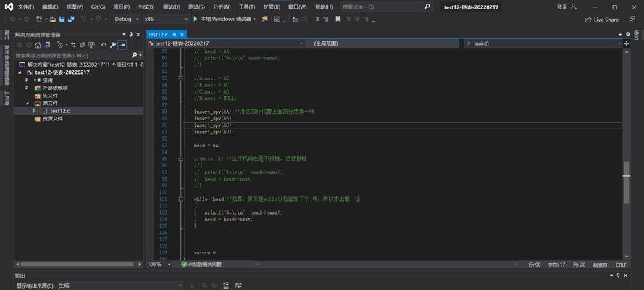Expand the 外部依赖项 node

(x=27, y=88)
